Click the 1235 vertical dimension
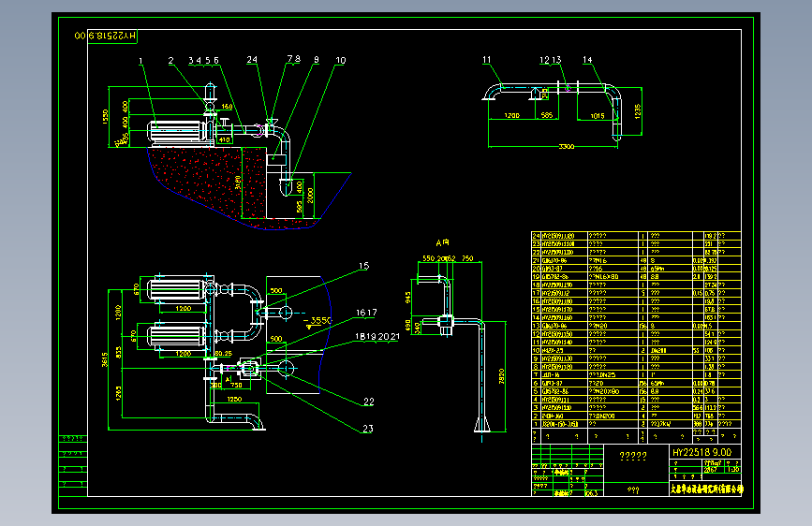 pyautogui.click(x=638, y=110)
